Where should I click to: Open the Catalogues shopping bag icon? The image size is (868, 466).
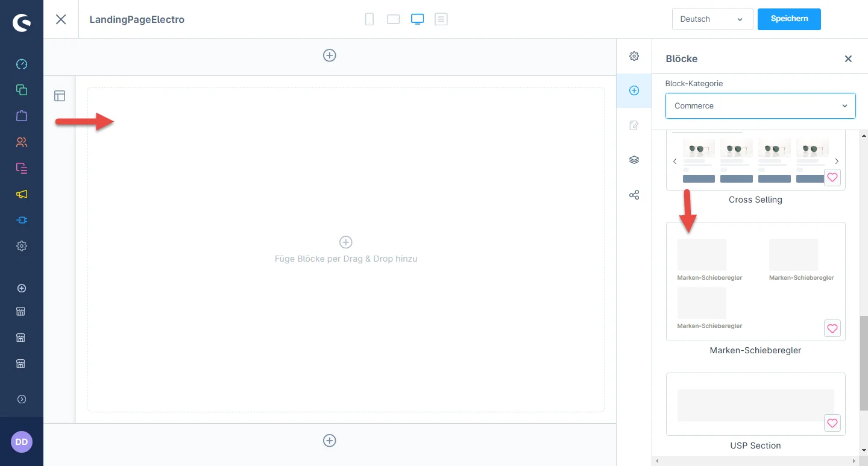click(22, 116)
